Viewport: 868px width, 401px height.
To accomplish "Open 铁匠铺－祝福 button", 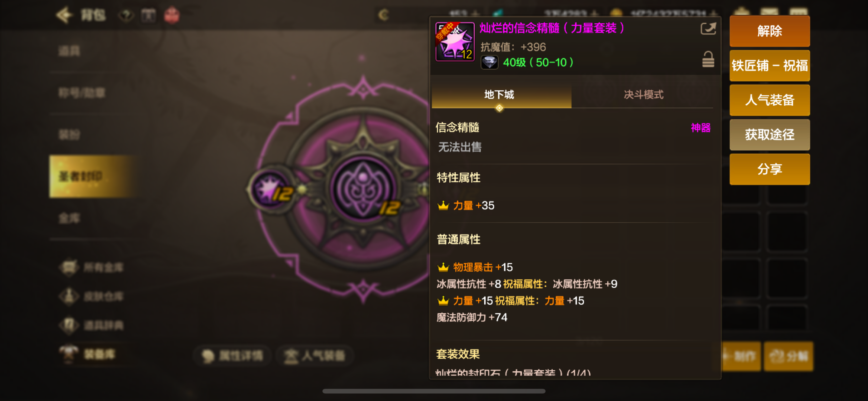I will tap(769, 66).
